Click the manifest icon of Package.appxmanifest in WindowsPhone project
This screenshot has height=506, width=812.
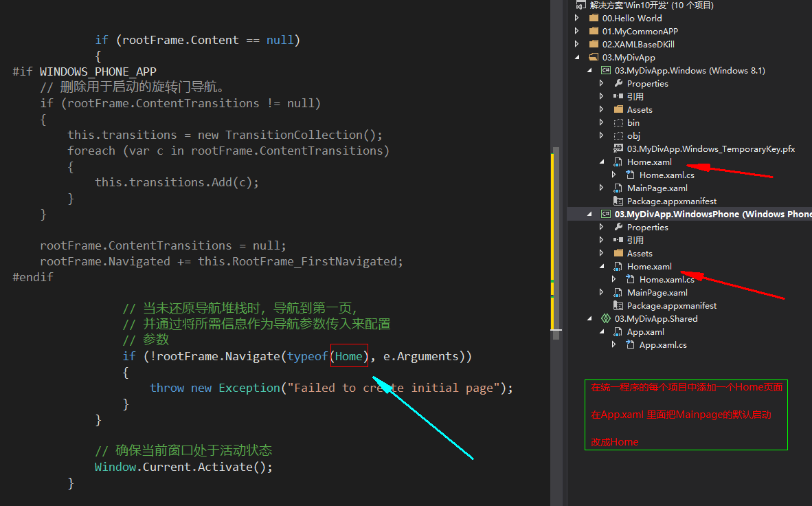coord(618,305)
